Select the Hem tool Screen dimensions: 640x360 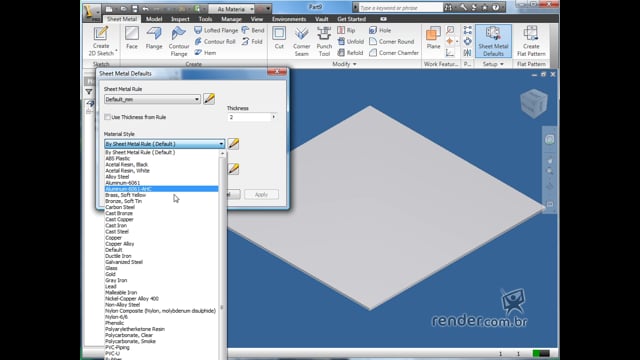pos(205,53)
